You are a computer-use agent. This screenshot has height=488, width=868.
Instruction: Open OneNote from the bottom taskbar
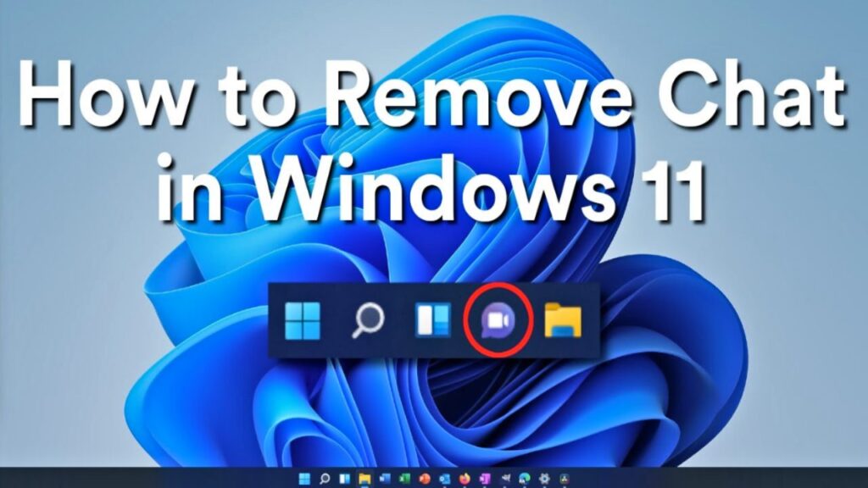(484, 477)
